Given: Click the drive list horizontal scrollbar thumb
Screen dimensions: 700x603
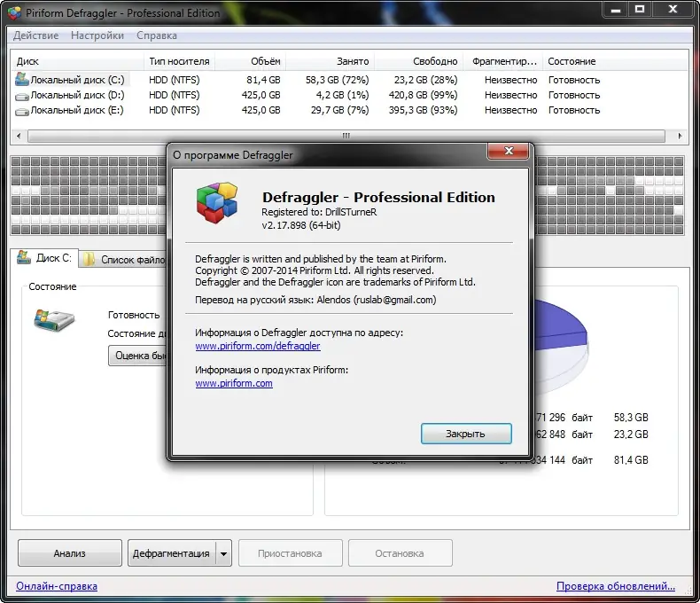Looking at the screenshot, I should pyautogui.click(x=346, y=136).
